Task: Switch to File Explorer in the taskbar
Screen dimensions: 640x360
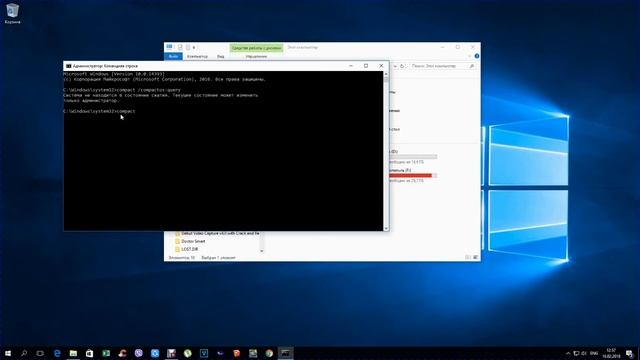Action: (x=73, y=353)
